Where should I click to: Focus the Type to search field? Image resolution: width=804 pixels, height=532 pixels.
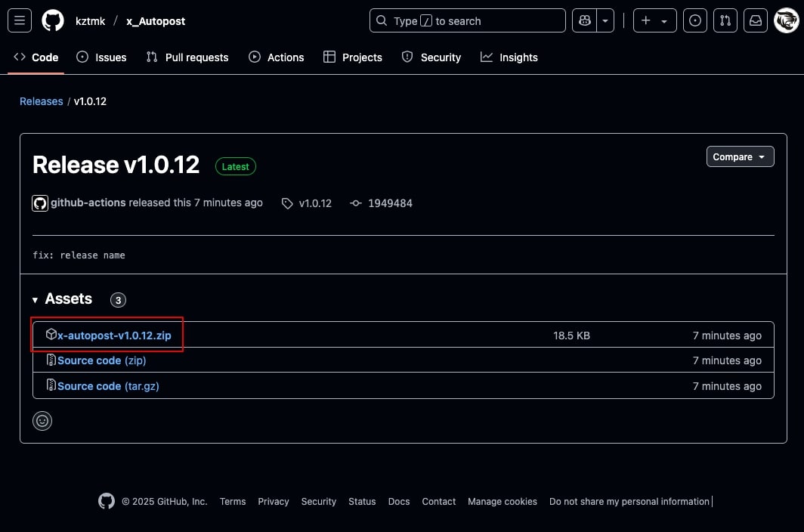click(467, 20)
